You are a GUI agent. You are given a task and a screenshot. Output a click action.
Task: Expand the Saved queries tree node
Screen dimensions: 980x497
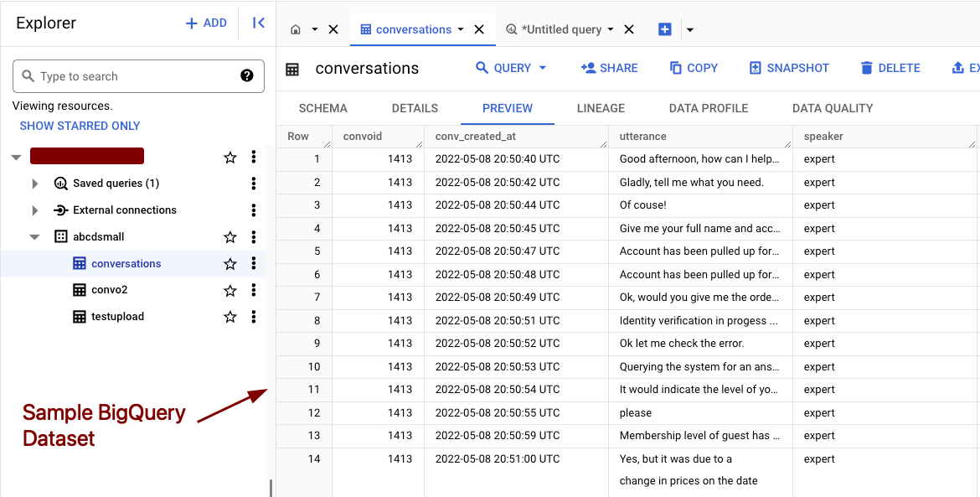pyautogui.click(x=34, y=184)
